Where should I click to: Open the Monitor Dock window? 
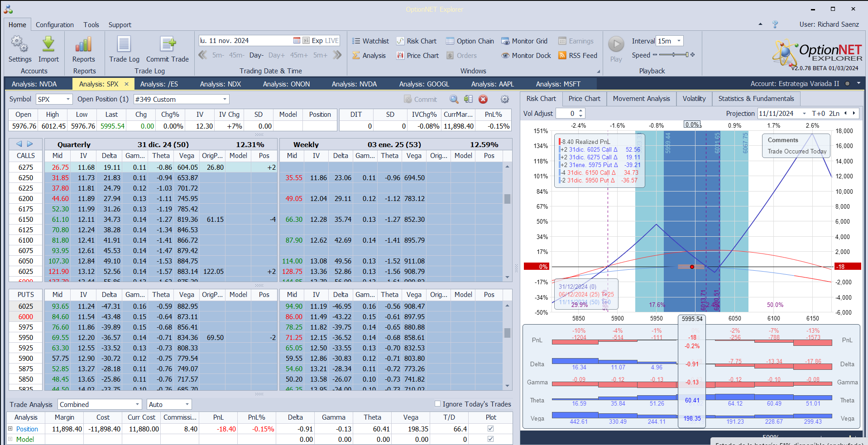coord(526,55)
